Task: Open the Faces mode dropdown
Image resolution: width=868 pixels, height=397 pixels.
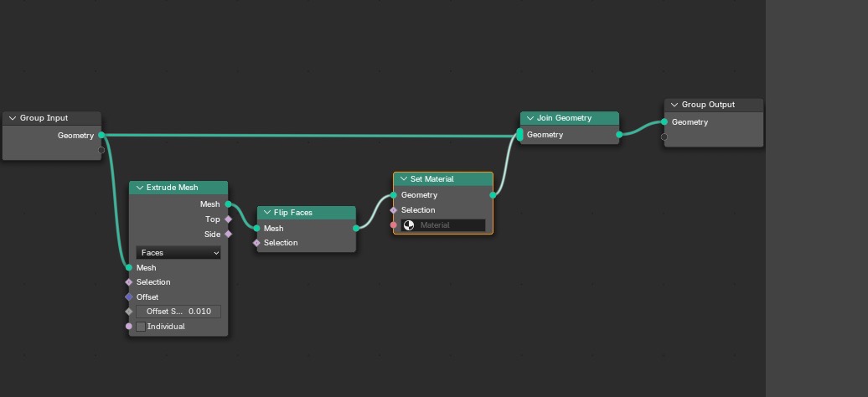Action: click(178, 252)
